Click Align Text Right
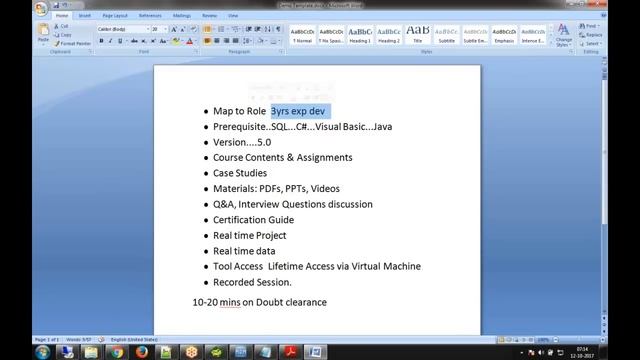 226,41
